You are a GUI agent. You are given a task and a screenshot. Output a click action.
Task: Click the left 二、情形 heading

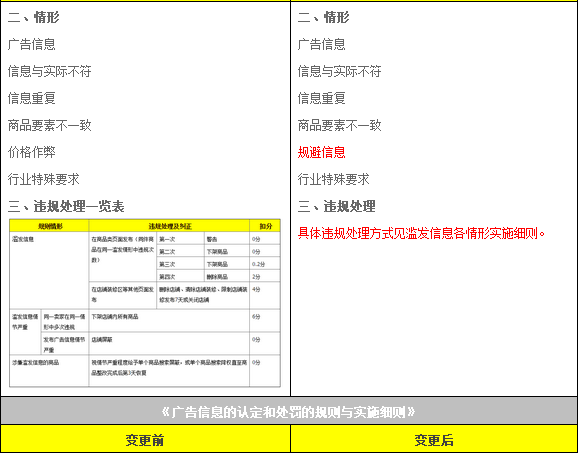(x=34, y=17)
